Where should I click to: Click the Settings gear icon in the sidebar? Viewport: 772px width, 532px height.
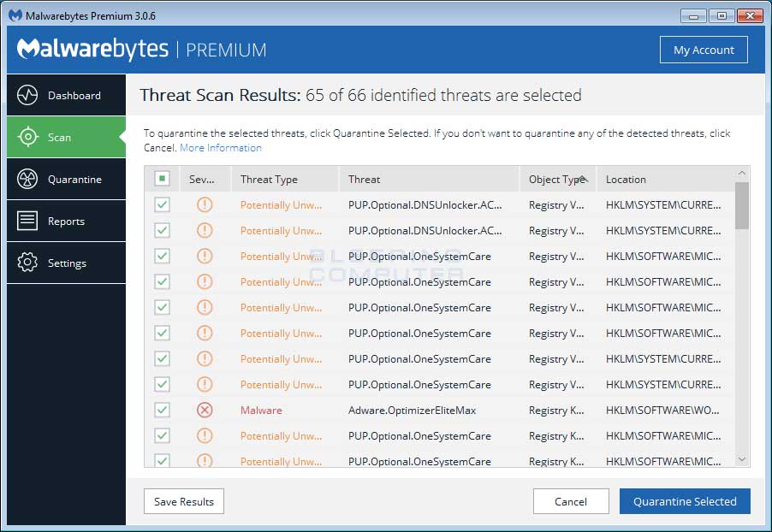pyautogui.click(x=27, y=263)
